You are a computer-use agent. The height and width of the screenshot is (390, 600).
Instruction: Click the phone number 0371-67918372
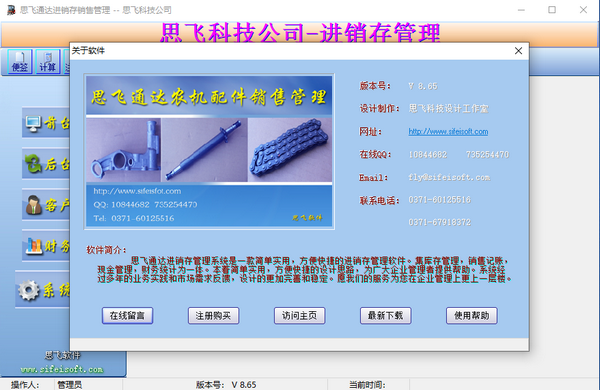(x=439, y=222)
